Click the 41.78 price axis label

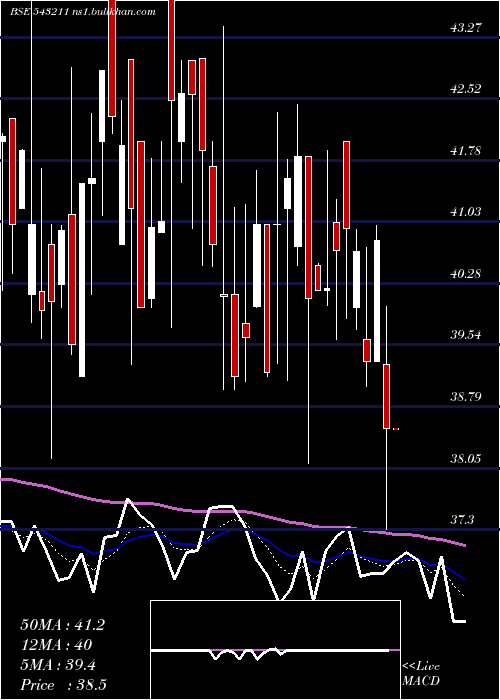[x=466, y=151]
